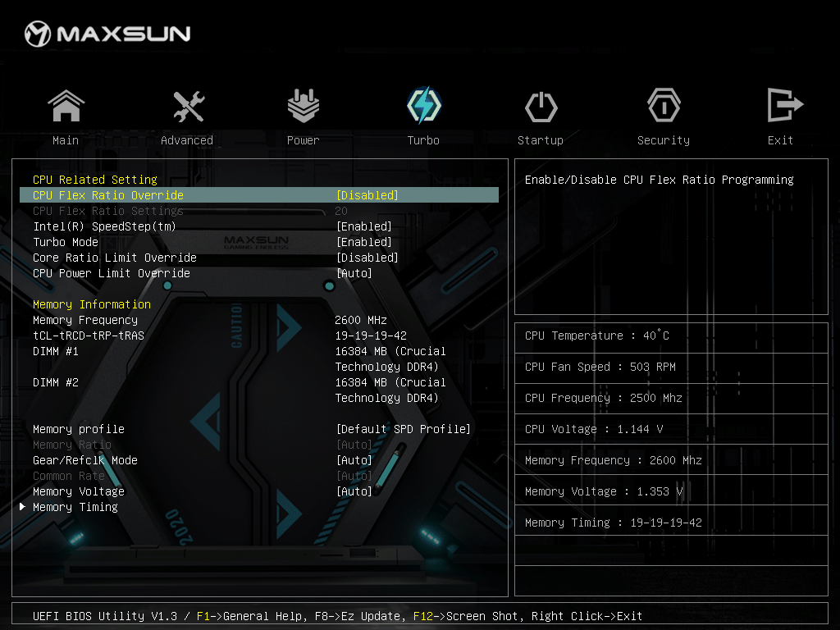Click the greyed Memory Ratio Auto value
Viewport: 840px width, 630px height.
(354, 445)
